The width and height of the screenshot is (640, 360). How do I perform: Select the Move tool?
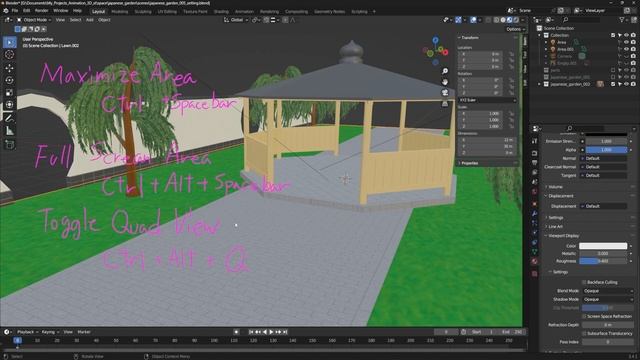point(10,68)
